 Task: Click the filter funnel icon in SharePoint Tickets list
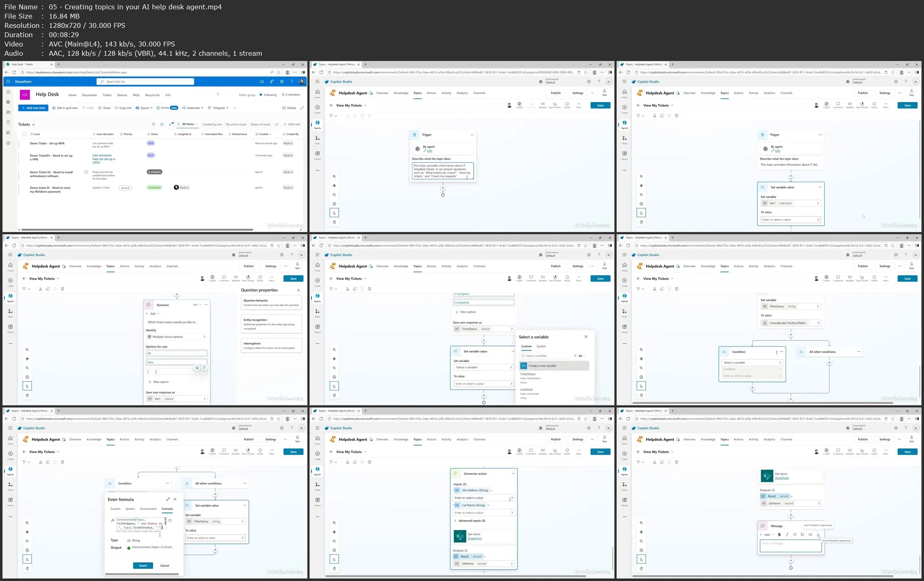(x=153, y=124)
